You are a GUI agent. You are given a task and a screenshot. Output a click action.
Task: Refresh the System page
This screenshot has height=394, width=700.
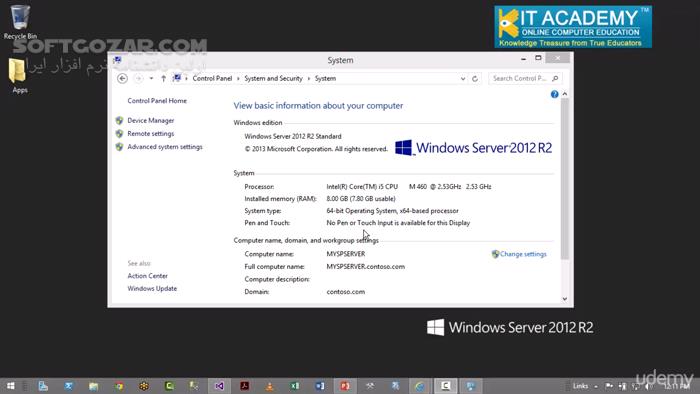[x=475, y=79]
